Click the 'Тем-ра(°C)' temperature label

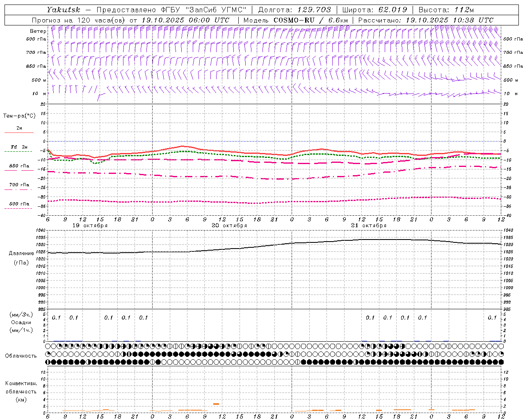tap(19, 116)
